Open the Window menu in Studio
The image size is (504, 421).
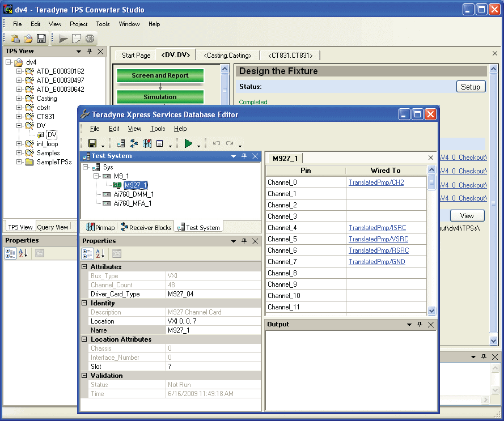129,24
